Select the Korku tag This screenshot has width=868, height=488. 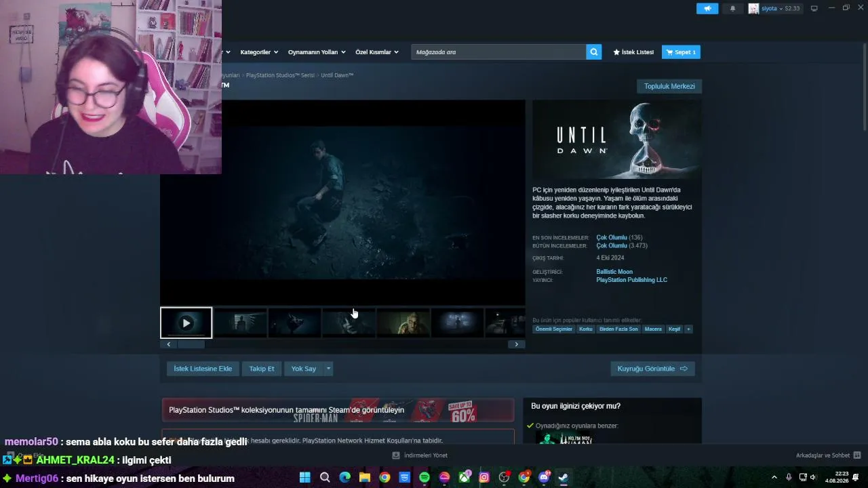coord(586,329)
